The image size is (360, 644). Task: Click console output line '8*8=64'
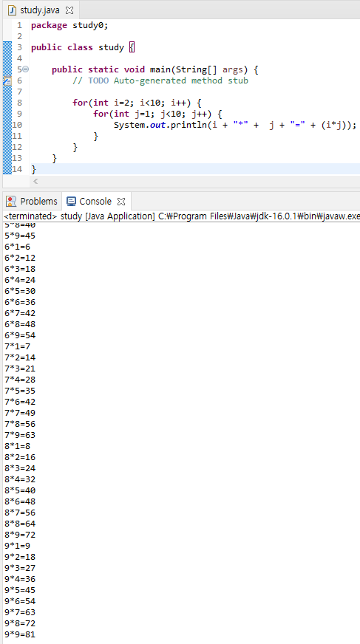(x=20, y=524)
